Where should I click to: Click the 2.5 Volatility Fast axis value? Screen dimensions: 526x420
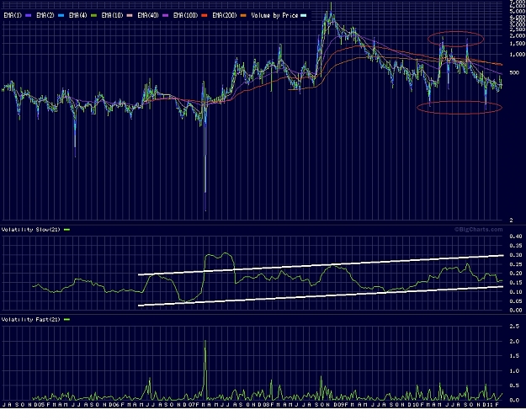tap(514, 327)
